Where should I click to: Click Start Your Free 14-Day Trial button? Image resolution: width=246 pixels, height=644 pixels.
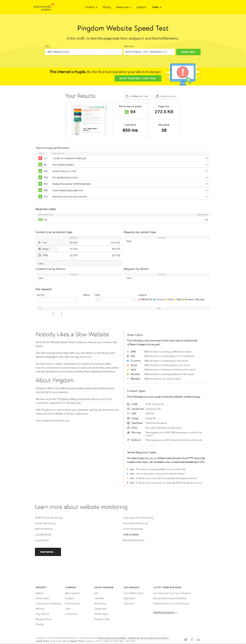pos(138,78)
